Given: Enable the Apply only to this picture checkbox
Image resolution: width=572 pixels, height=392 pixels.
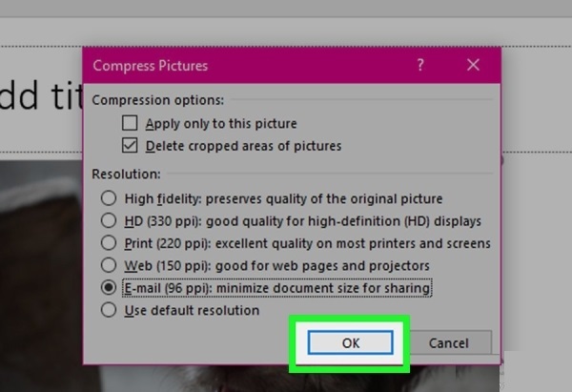Looking at the screenshot, I should 130,123.
